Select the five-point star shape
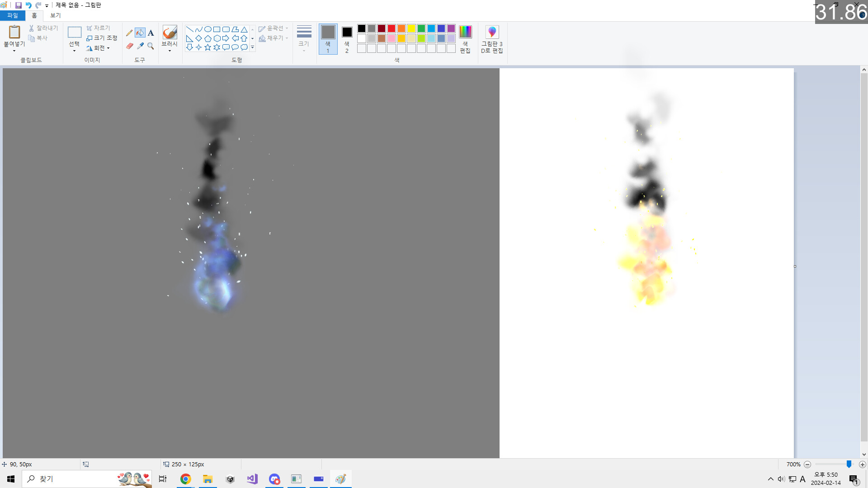Viewport: 868px width, 488px height. (208, 47)
